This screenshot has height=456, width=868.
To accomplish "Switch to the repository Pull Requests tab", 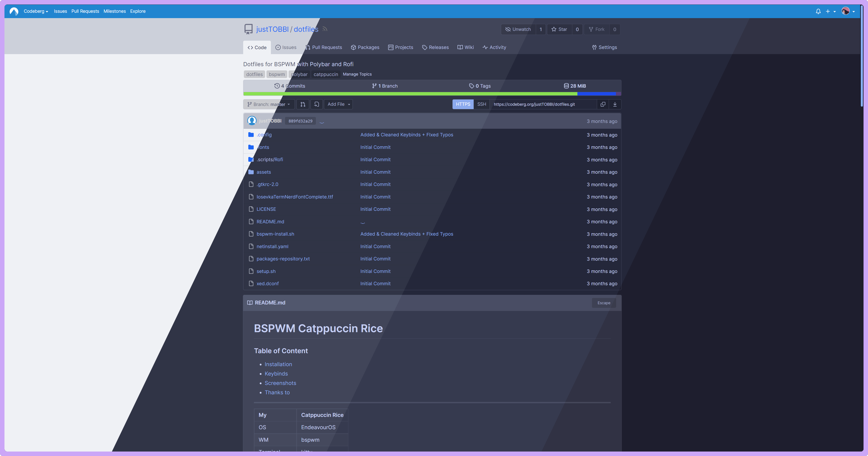I will tap(323, 47).
